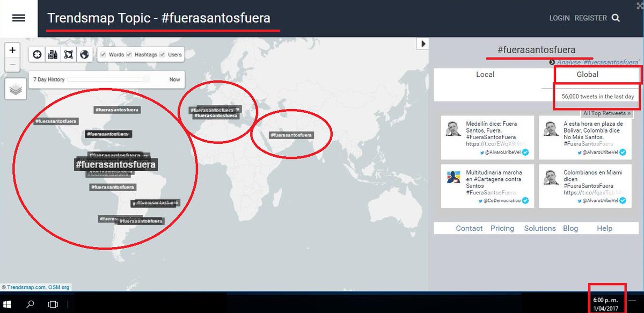Collapse the side panel with arrow
The height and width of the screenshot is (313, 644).
pyautogui.click(x=423, y=43)
